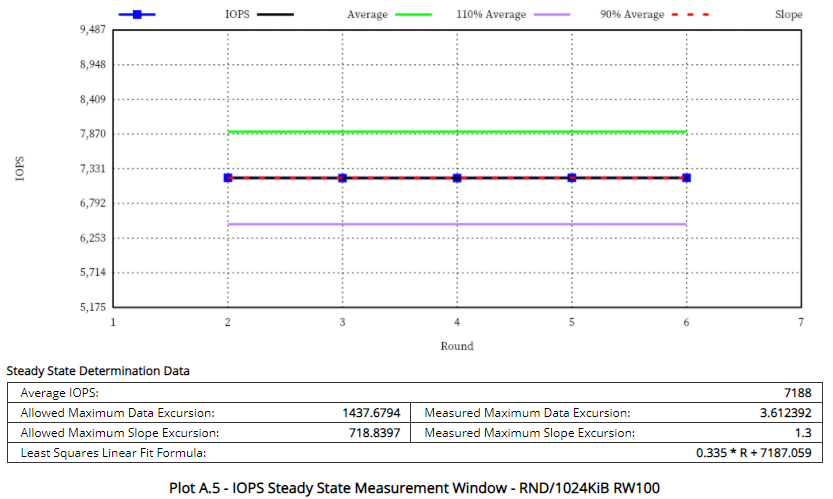Click the 110% Average legend label

tap(491, 14)
